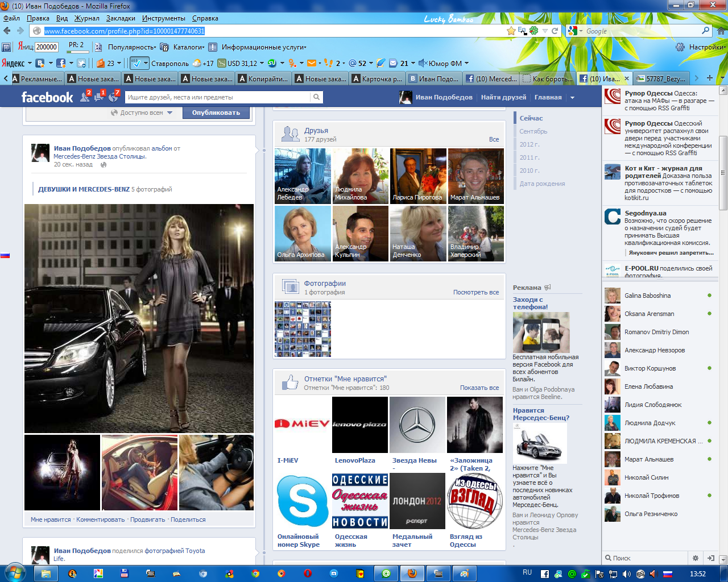The height and width of the screenshot is (582, 728).
Task: Jump to 2011 г. on the timeline
Action: [530, 157]
